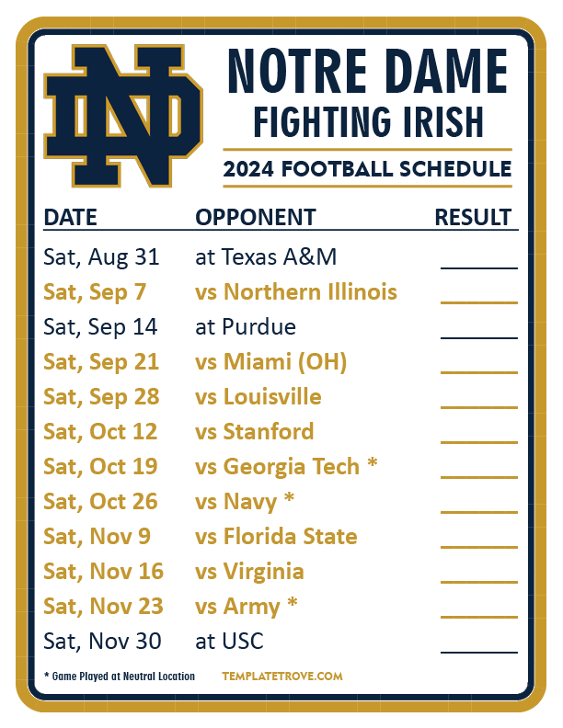Image resolution: width=563 pixels, height=728 pixels.
Task: Select 'vs Miami (OH)' opponent entry
Action: pos(270,362)
